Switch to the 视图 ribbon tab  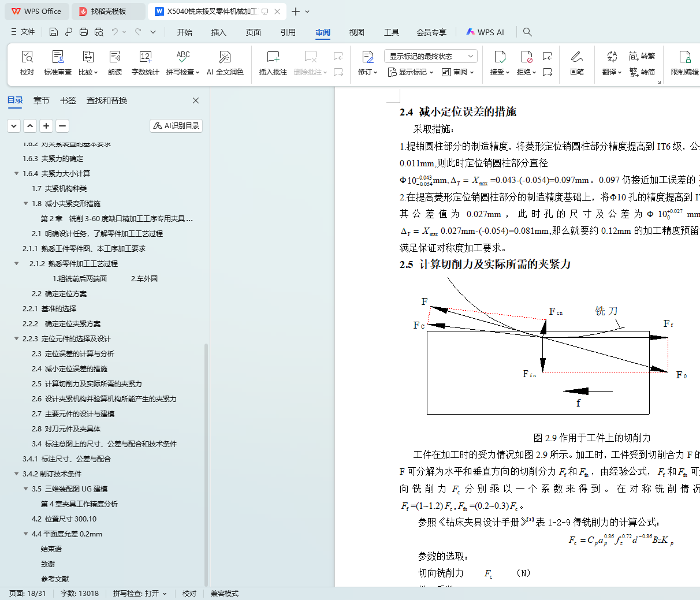(x=357, y=32)
